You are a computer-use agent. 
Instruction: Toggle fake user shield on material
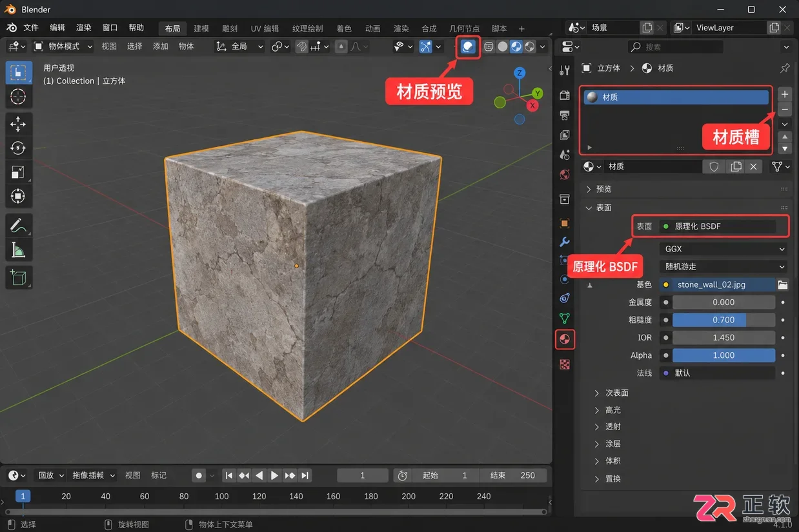(714, 166)
